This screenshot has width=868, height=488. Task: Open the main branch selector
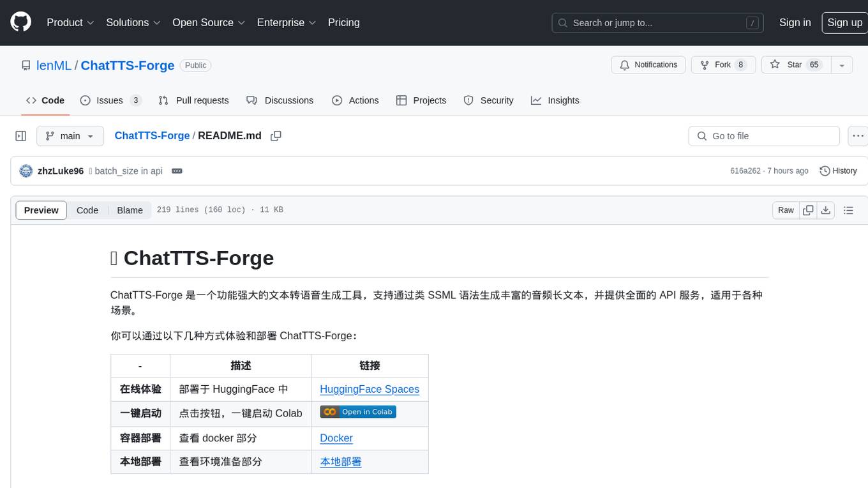pos(70,136)
